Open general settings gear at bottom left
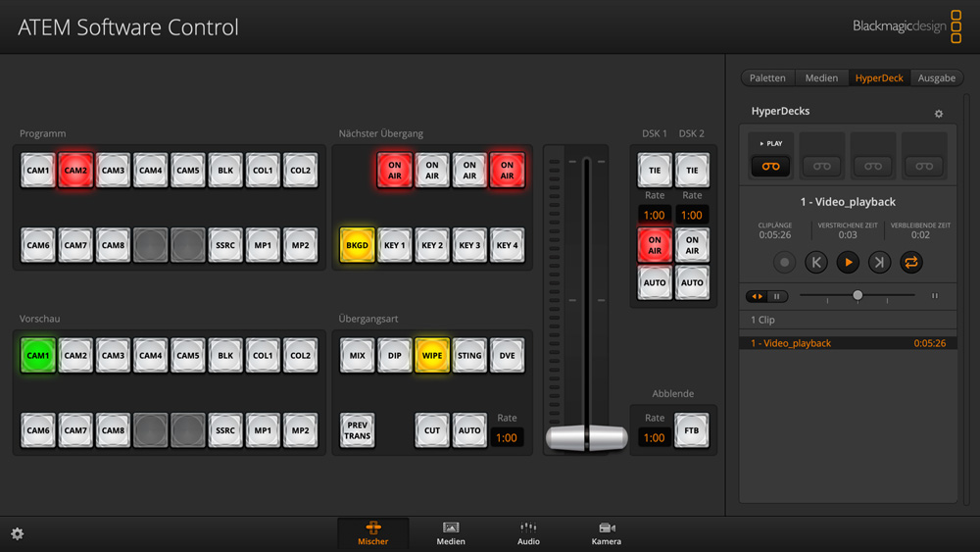980x552 pixels. [x=18, y=534]
